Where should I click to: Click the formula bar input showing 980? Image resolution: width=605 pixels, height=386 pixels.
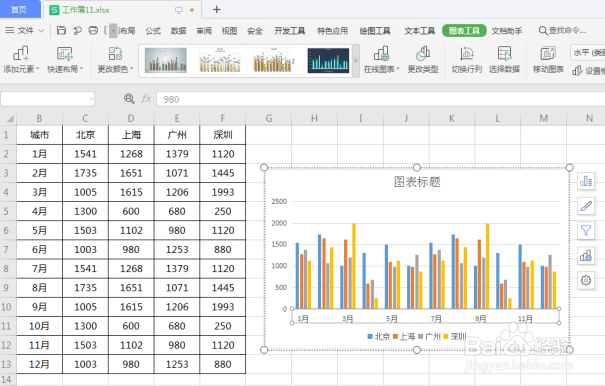tap(380, 99)
